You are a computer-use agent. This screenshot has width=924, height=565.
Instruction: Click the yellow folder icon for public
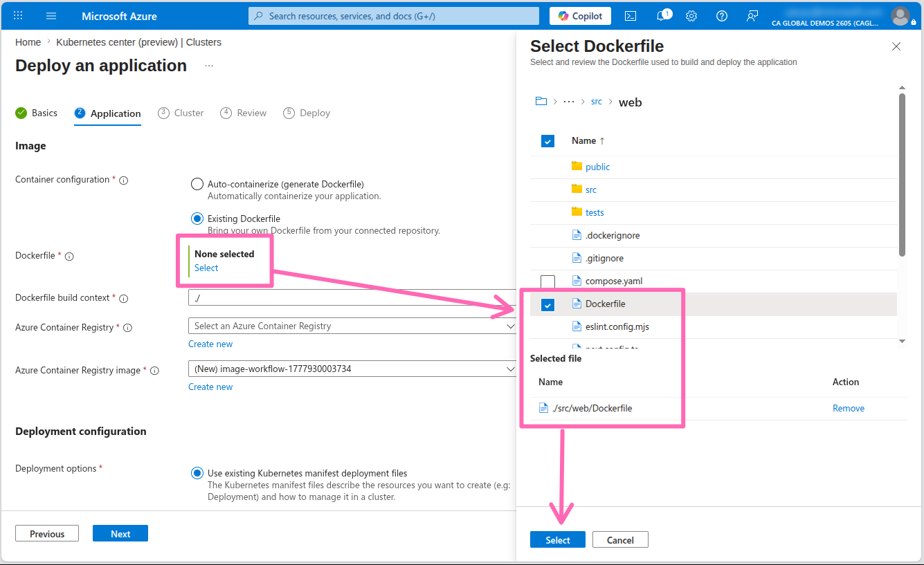(577, 166)
